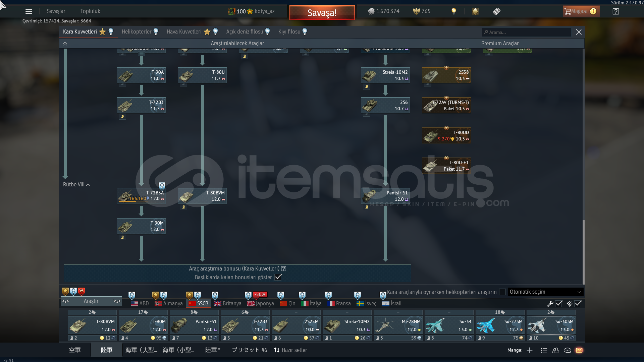
Task: Click the light bulb research points icon
Action: (x=454, y=11)
